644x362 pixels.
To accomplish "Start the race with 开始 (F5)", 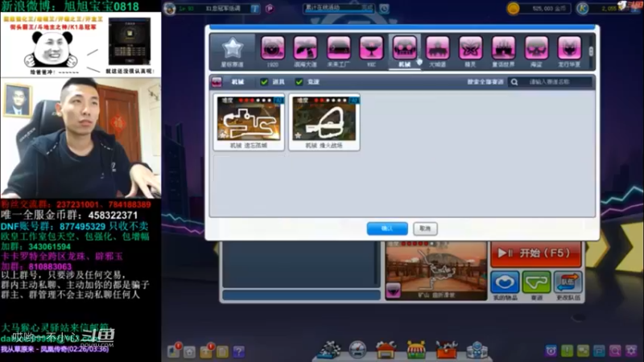I will (x=535, y=253).
